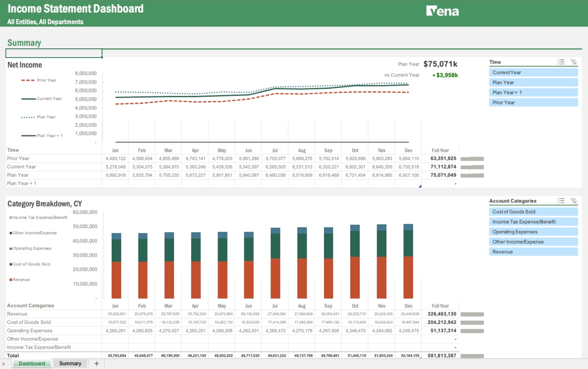This screenshot has height=369, width=588.
Task: Add a new sheet with plus icon
Action: 96,363
